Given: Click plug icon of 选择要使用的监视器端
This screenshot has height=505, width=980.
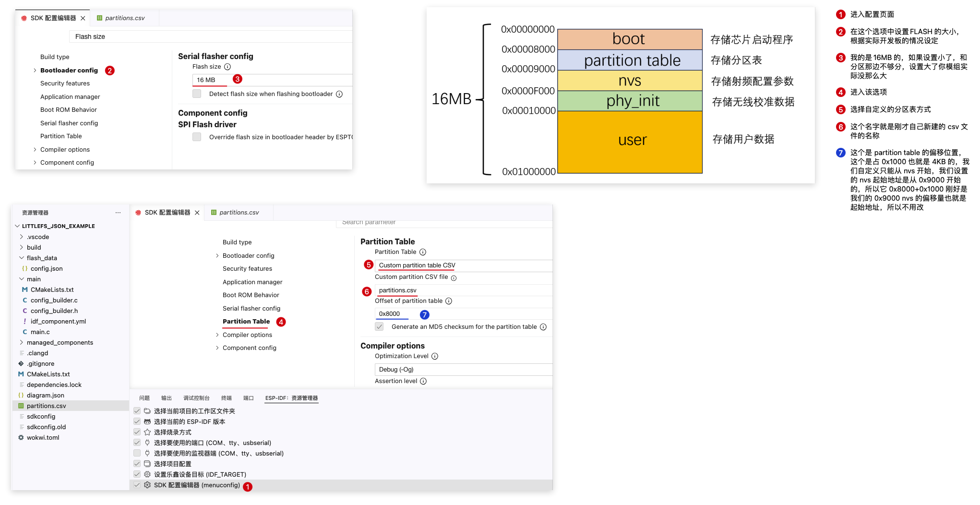Looking at the screenshot, I should pos(147,453).
